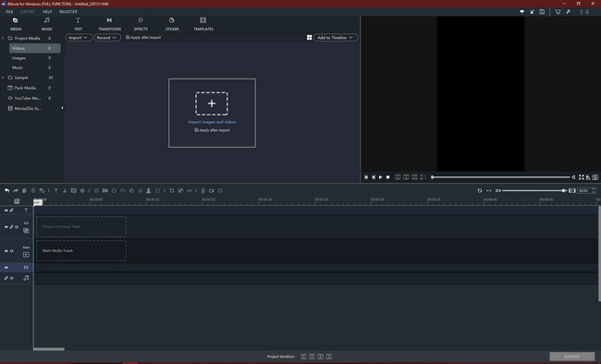601x364 pixels.
Task: Click the bottom timeline horizontal scrollbar
Action: pos(49,349)
